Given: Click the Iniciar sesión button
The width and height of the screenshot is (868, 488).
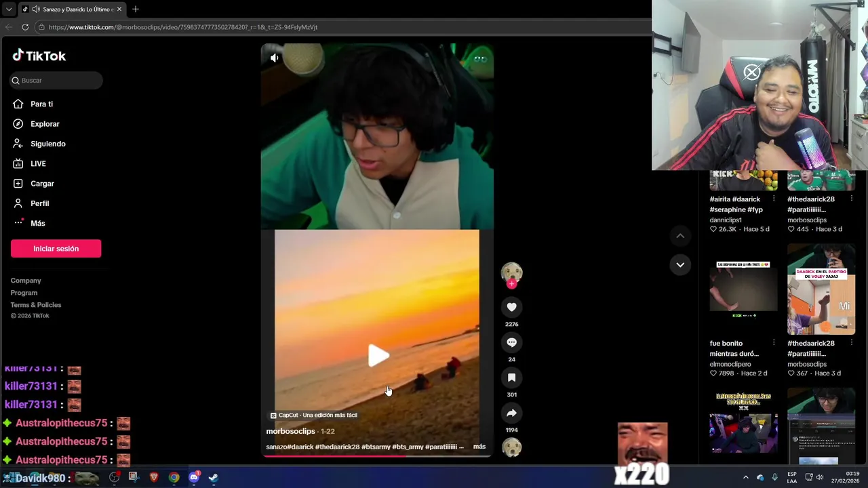Looking at the screenshot, I should (x=56, y=249).
